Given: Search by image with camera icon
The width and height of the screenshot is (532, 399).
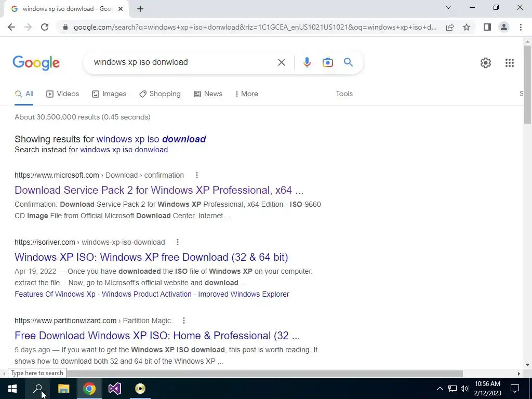Looking at the screenshot, I should tap(327, 62).
